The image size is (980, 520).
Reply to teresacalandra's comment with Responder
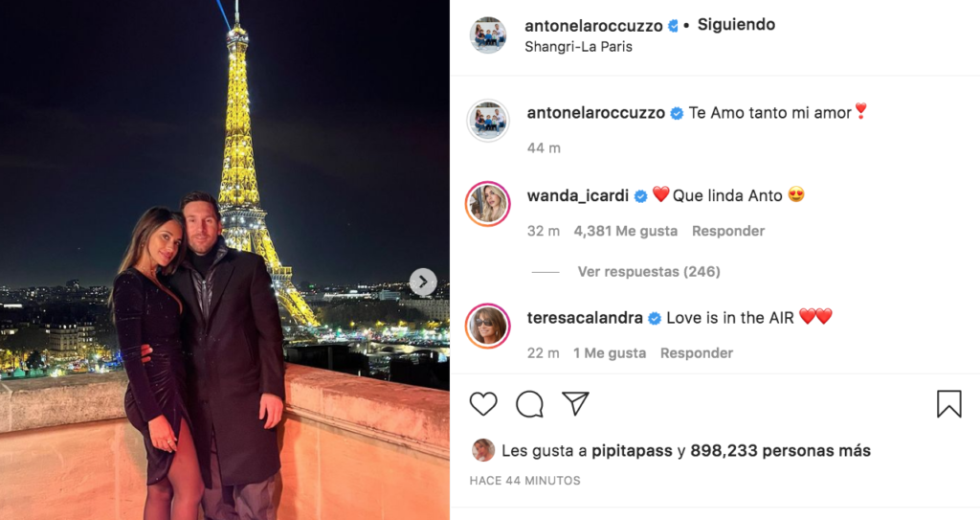pos(697,353)
